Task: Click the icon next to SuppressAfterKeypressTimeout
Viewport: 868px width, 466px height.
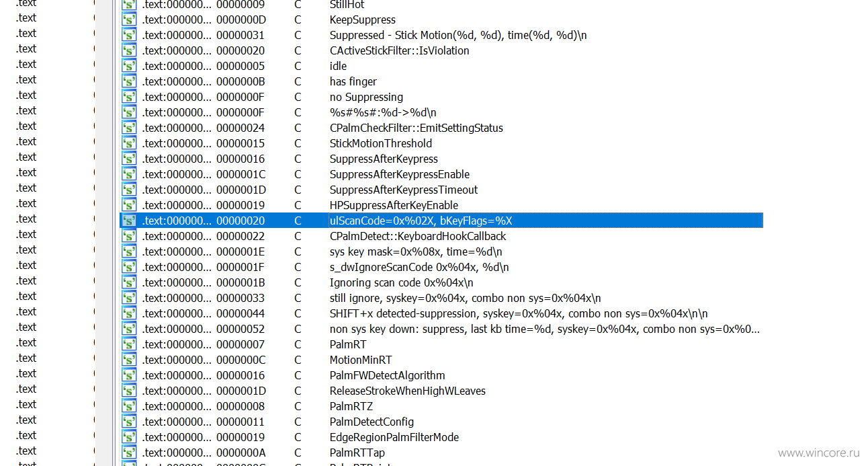Action: (x=128, y=190)
